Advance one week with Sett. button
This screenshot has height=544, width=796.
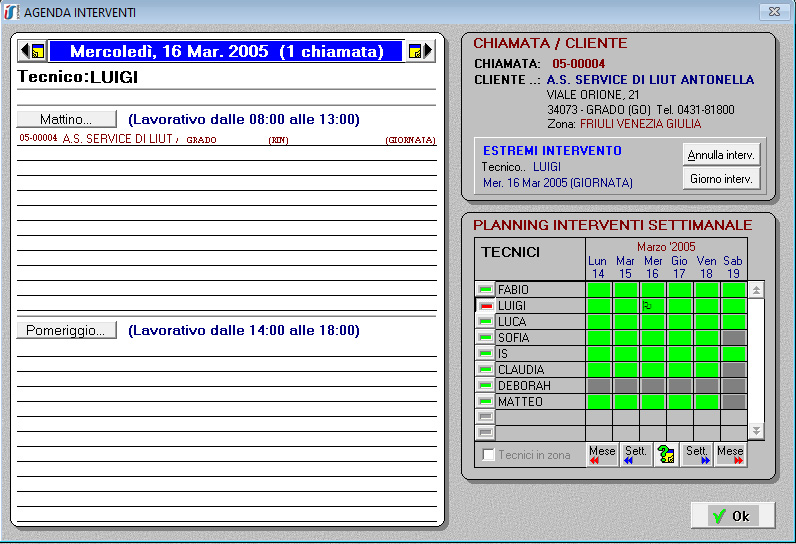(697, 455)
